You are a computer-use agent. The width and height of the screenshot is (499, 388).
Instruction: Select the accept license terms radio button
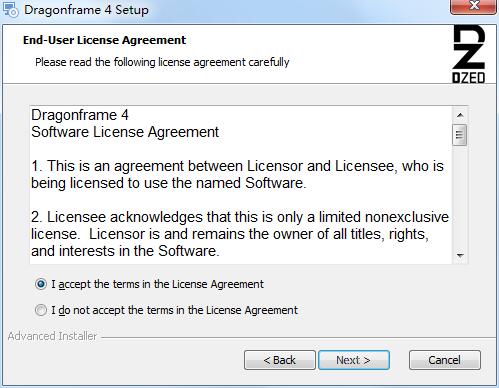[41, 284]
